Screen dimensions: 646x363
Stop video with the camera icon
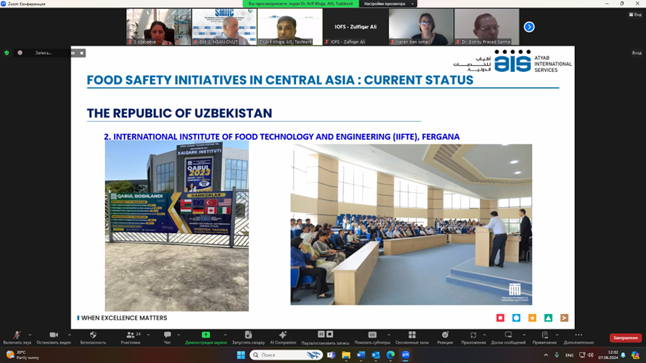point(54,335)
